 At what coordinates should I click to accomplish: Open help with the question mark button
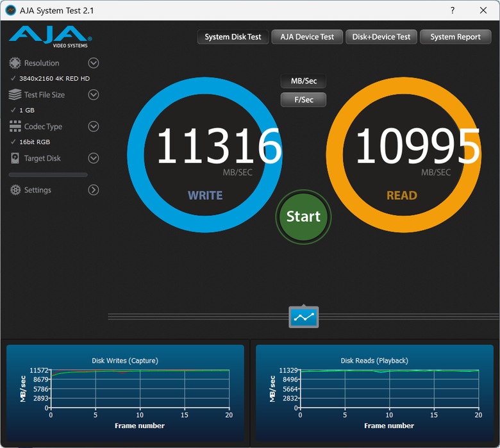coord(453,10)
